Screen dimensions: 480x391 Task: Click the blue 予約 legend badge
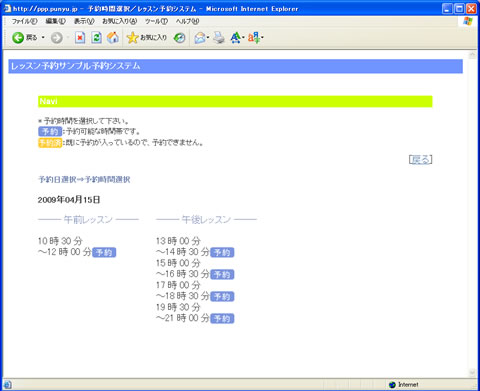pyautogui.click(x=50, y=131)
